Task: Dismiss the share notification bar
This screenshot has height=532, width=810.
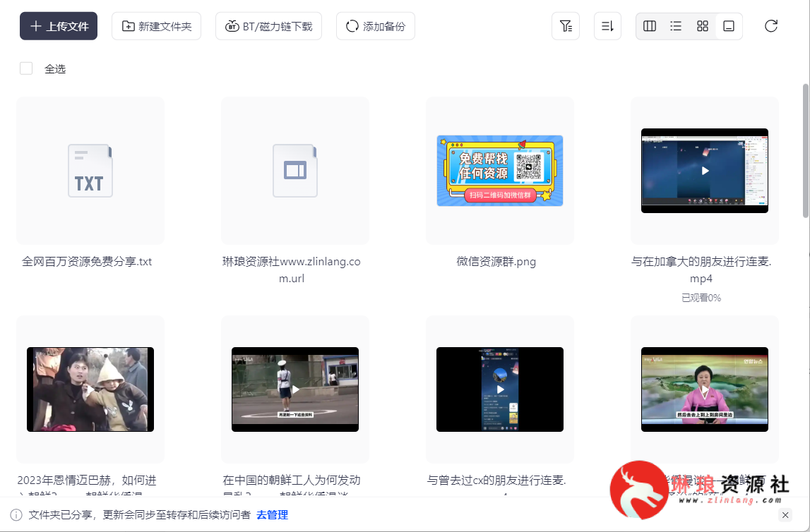Action: click(x=785, y=515)
